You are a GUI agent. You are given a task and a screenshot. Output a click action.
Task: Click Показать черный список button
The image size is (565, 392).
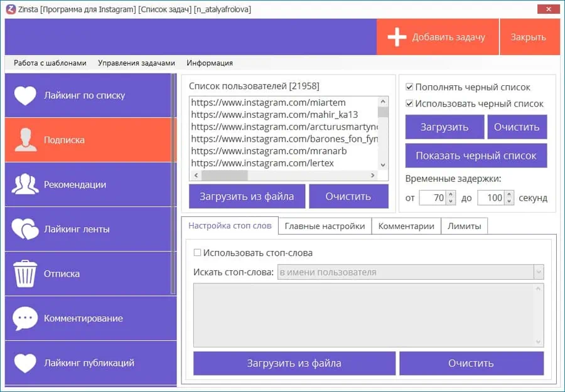pos(476,156)
